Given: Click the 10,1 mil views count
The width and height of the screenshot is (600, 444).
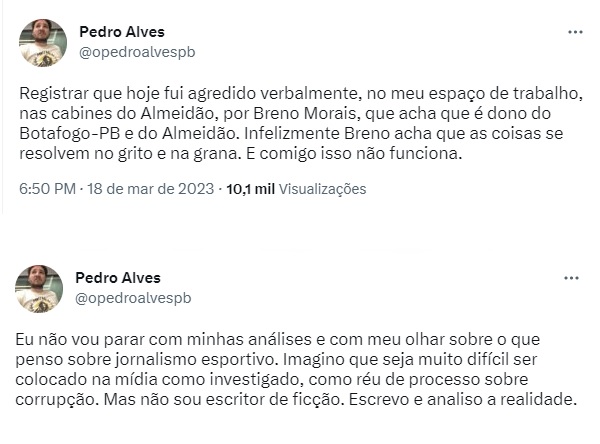Looking at the screenshot, I should pos(251,189).
